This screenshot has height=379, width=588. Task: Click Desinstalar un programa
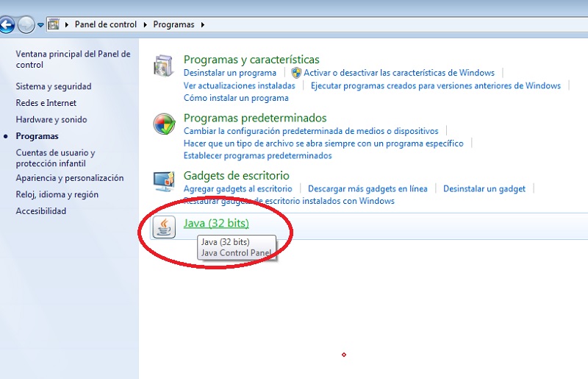pyautogui.click(x=230, y=73)
